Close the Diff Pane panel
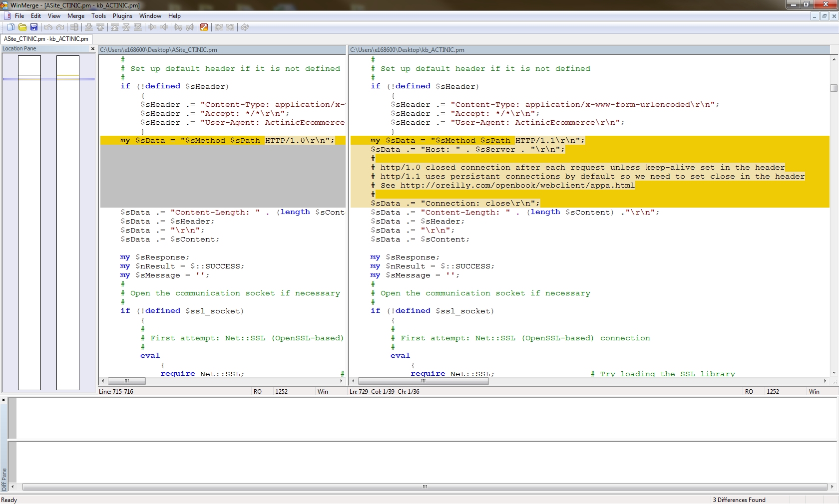This screenshot has width=839, height=504. click(3, 400)
